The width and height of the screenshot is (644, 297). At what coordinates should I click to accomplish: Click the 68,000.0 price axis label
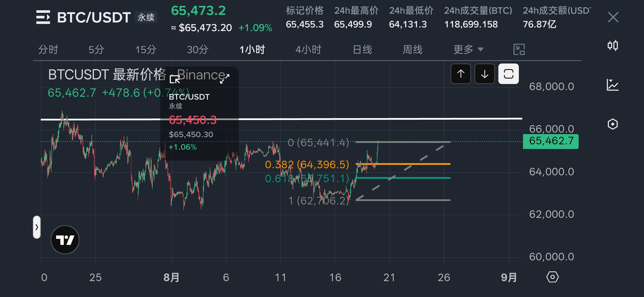[552, 86]
